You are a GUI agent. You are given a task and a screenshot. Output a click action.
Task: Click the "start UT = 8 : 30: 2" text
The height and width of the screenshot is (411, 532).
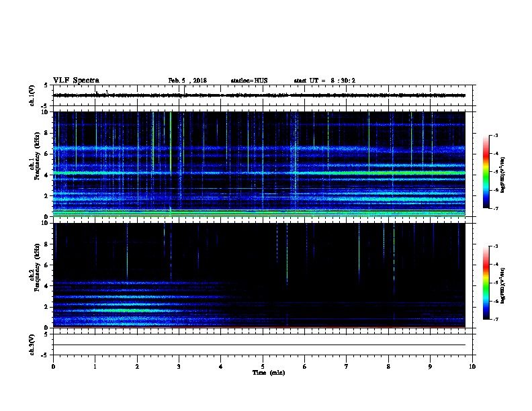pos(324,81)
